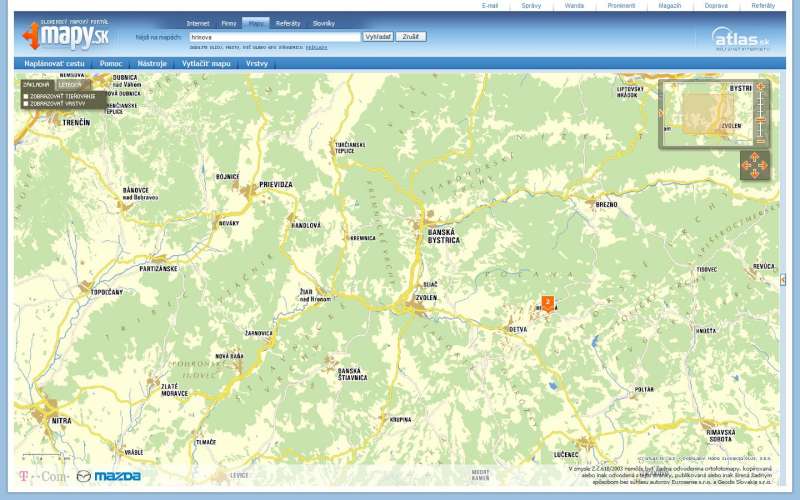Click the mapy.sk logo
Screen dimensions: 800x500
click(66, 35)
